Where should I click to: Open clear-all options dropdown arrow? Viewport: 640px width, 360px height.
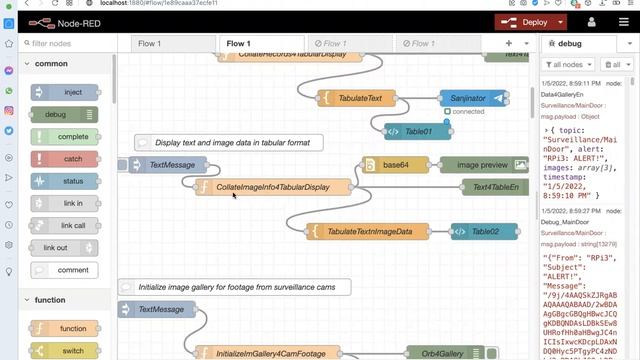(628, 64)
